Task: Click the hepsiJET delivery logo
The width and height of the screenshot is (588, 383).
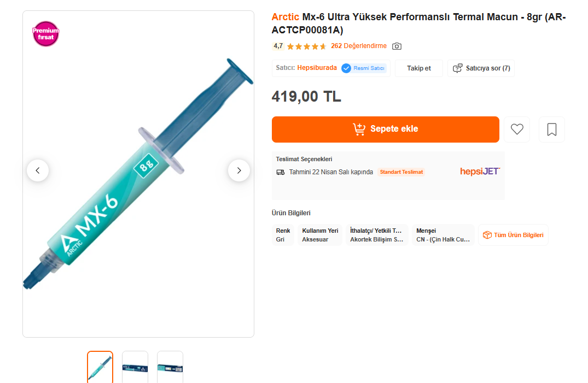Action: 480,172
